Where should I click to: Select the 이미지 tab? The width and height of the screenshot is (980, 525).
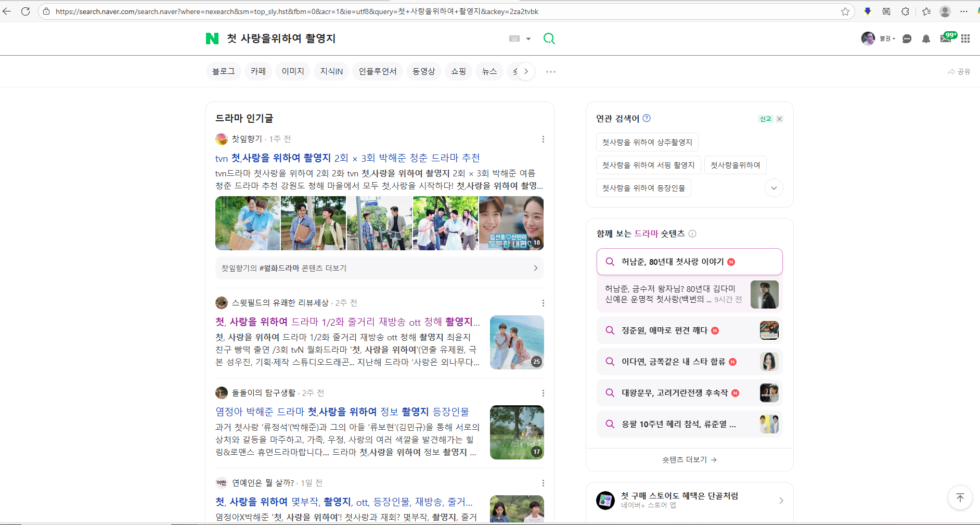[x=293, y=71]
